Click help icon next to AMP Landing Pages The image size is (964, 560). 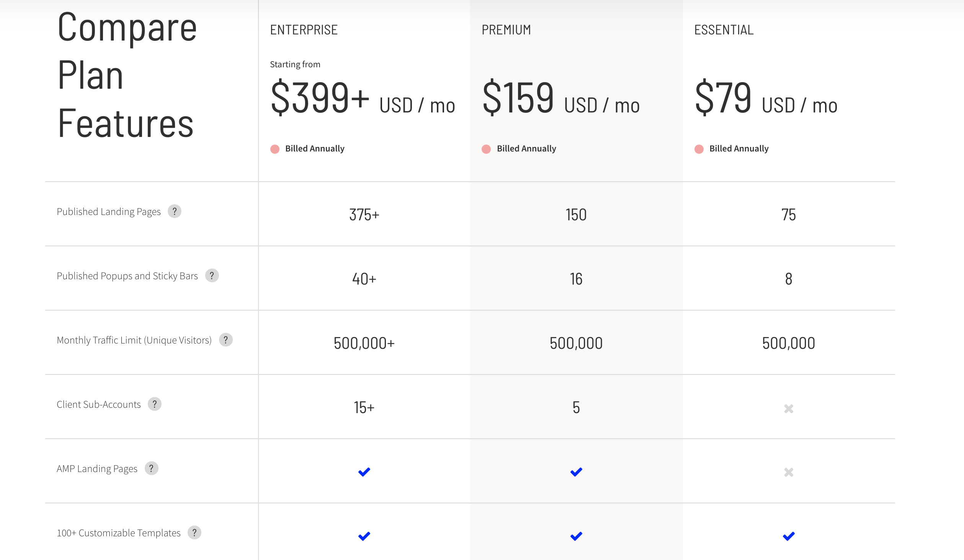[152, 468]
